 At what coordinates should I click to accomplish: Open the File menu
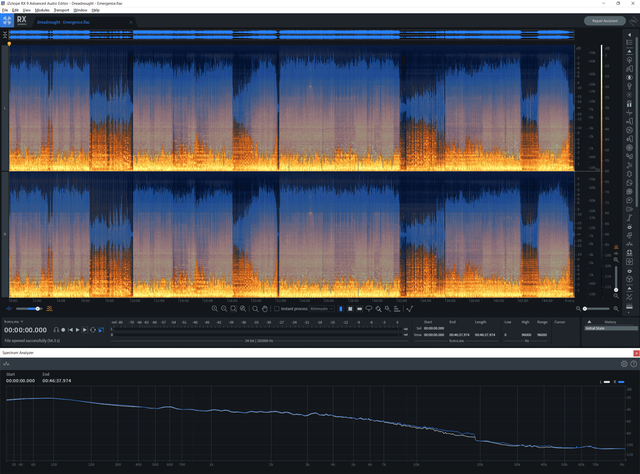[x=5, y=10]
